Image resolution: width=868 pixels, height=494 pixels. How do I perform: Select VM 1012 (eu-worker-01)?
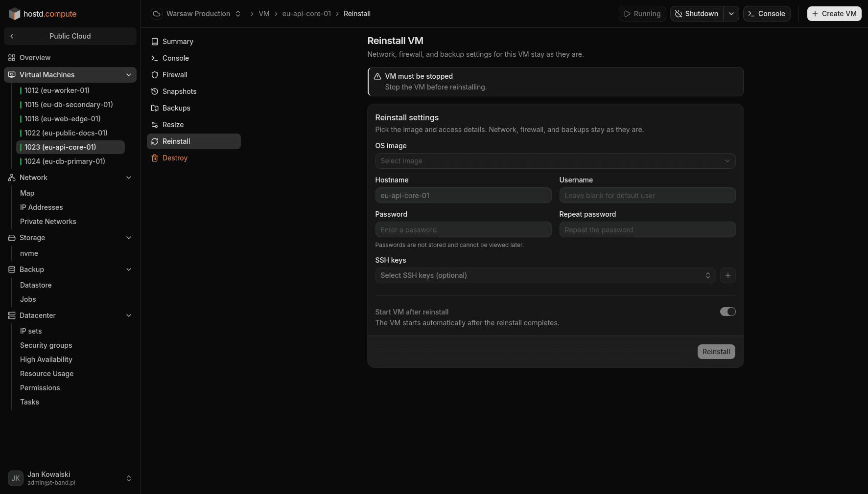(70, 90)
